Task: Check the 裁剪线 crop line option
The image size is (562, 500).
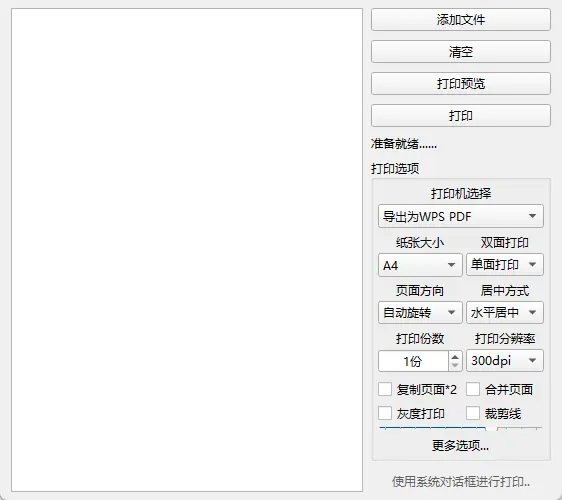Action: point(473,413)
